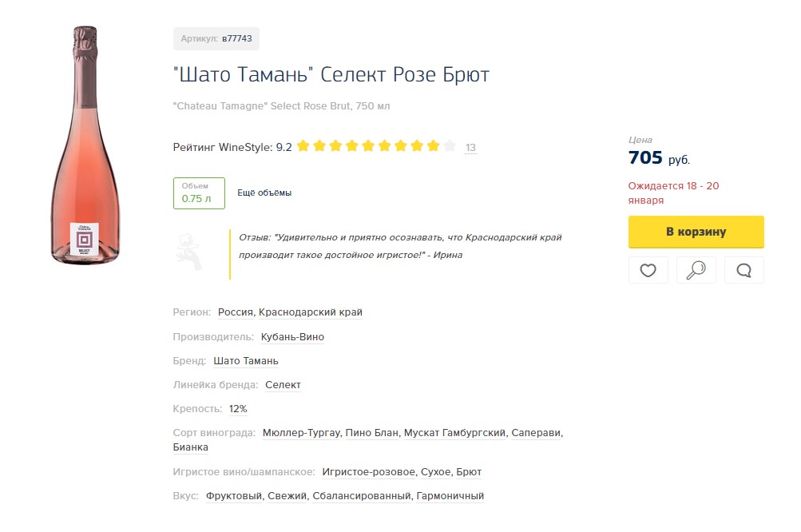This screenshot has width=801, height=532.
Task: Click the magnifier compare icon button
Action: 696,271
